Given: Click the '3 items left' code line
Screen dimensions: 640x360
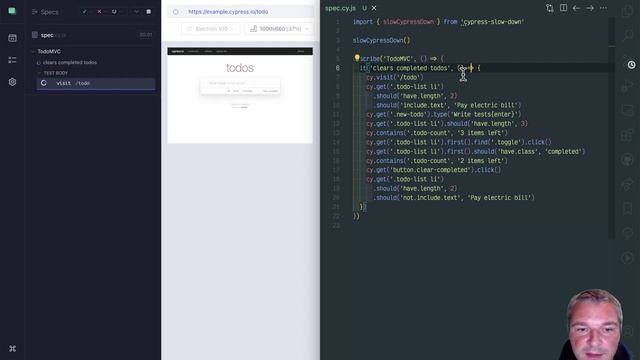Looking at the screenshot, I should [437, 133].
